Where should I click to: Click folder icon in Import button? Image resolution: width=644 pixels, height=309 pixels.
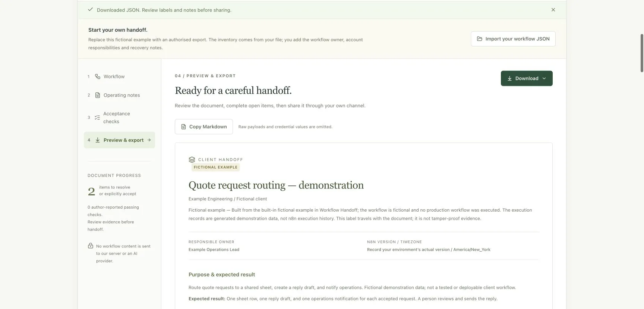click(x=480, y=39)
